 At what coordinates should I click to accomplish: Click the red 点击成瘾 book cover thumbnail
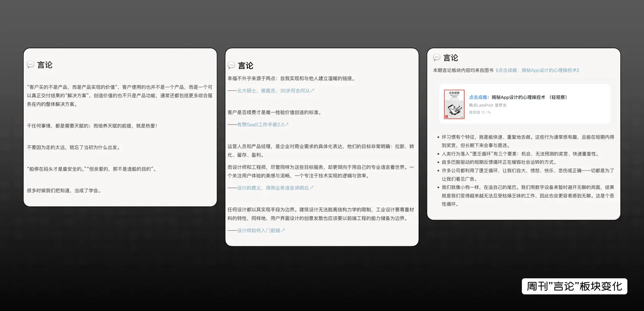(454, 104)
